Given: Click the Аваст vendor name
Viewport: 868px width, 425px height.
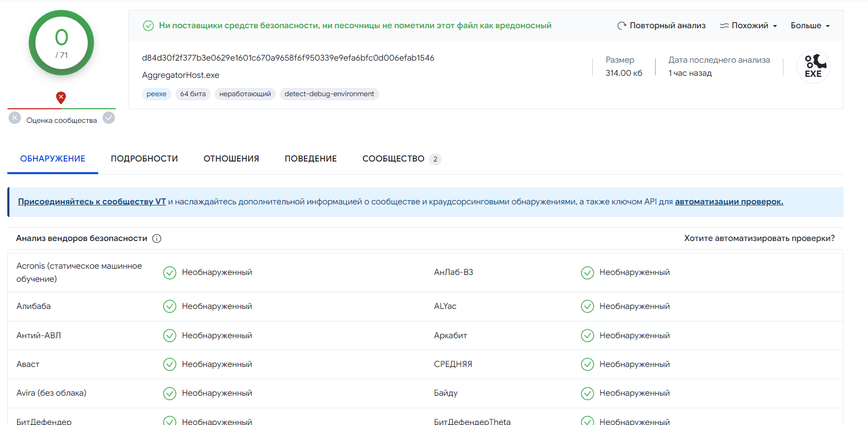Looking at the screenshot, I should 28,364.
